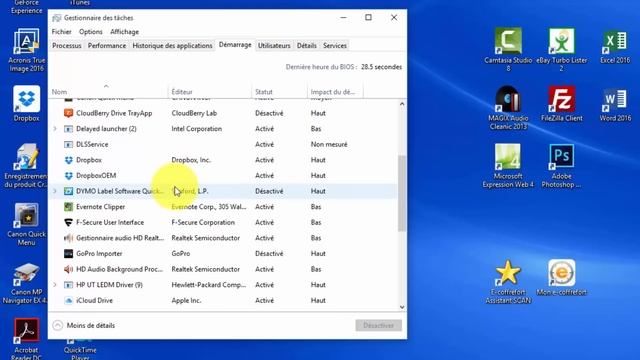Switch to the Détails tab
This screenshot has height=360, width=640.
point(307,46)
